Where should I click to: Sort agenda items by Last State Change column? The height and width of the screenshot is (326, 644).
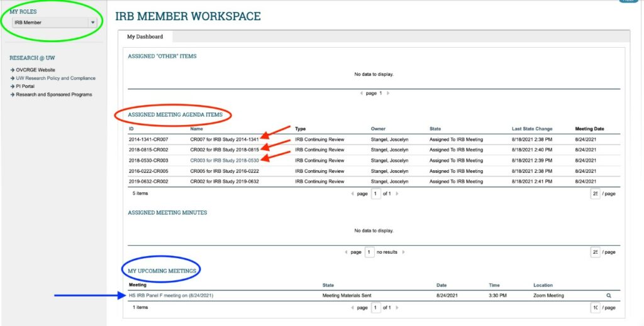(x=532, y=129)
